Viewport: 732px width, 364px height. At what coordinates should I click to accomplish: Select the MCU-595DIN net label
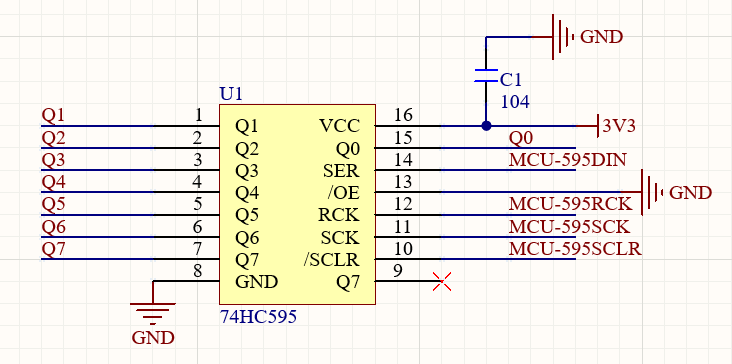pyautogui.click(x=567, y=160)
